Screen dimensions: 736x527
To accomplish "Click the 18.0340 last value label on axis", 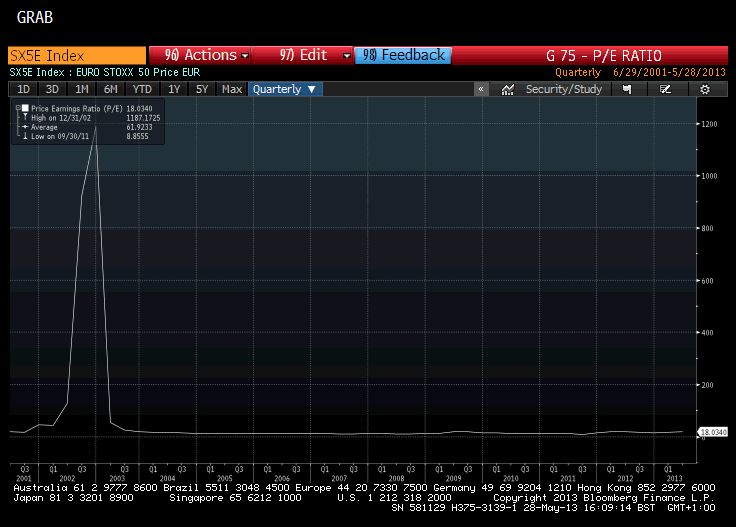I will tap(712, 431).
